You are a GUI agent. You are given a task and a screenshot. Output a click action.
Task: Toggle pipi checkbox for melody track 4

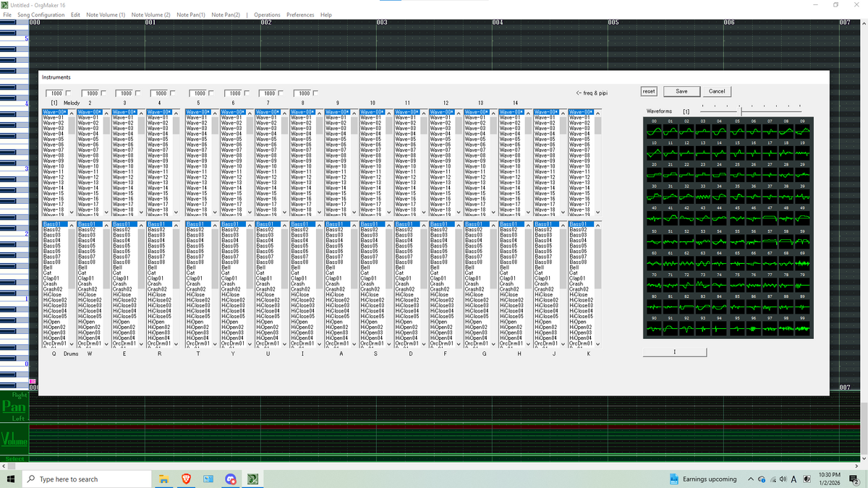click(x=174, y=93)
